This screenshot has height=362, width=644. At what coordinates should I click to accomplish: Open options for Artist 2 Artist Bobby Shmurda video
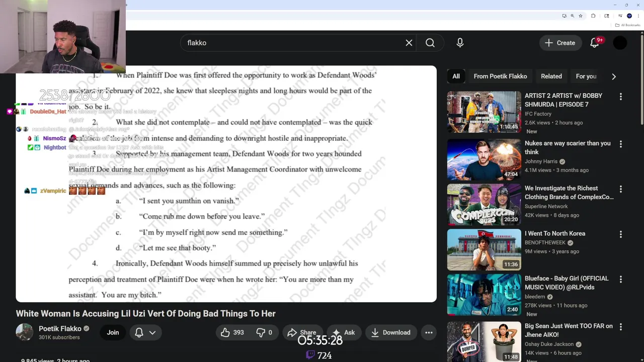[x=621, y=97]
